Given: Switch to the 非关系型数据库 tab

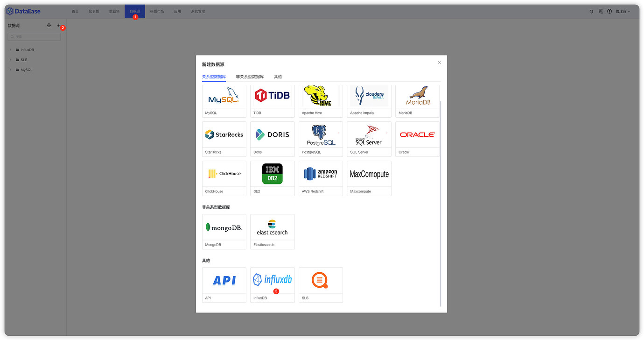Looking at the screenshot, I should tap(250, 77).
